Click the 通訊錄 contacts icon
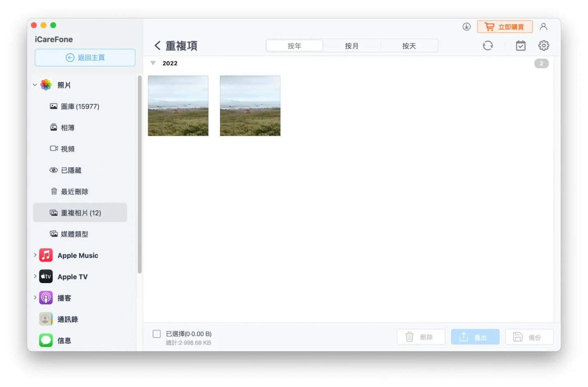The image size is (588, 387). click(46, 319)
